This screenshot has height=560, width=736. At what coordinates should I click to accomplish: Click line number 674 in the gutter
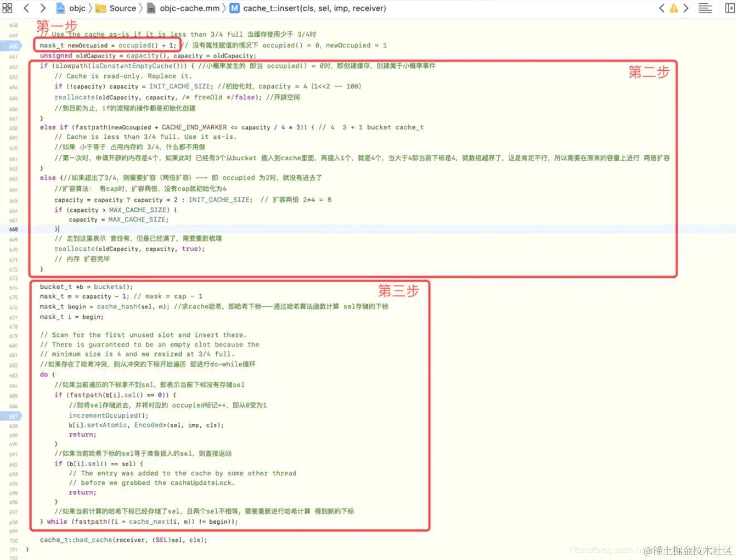point(13,288)
